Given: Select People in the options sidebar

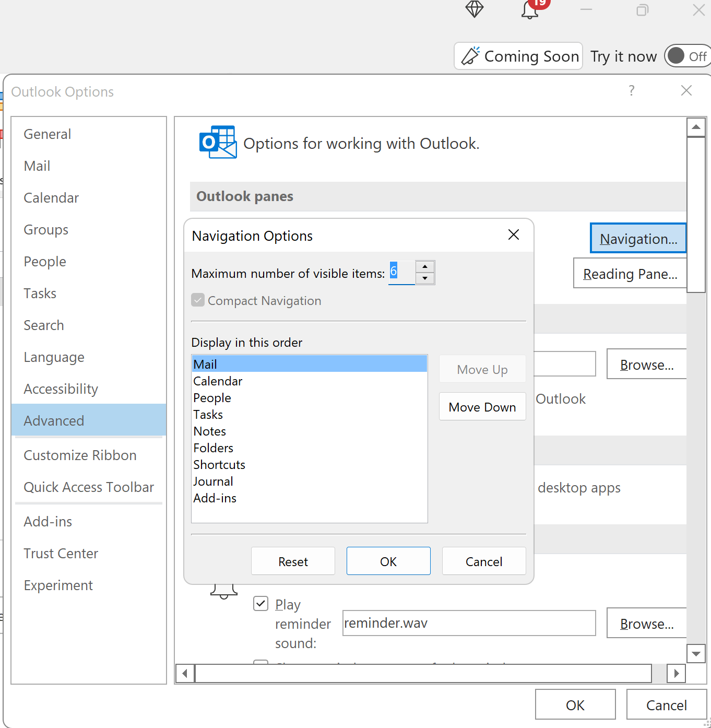Looking at the screenshot, I should point(89,262).
